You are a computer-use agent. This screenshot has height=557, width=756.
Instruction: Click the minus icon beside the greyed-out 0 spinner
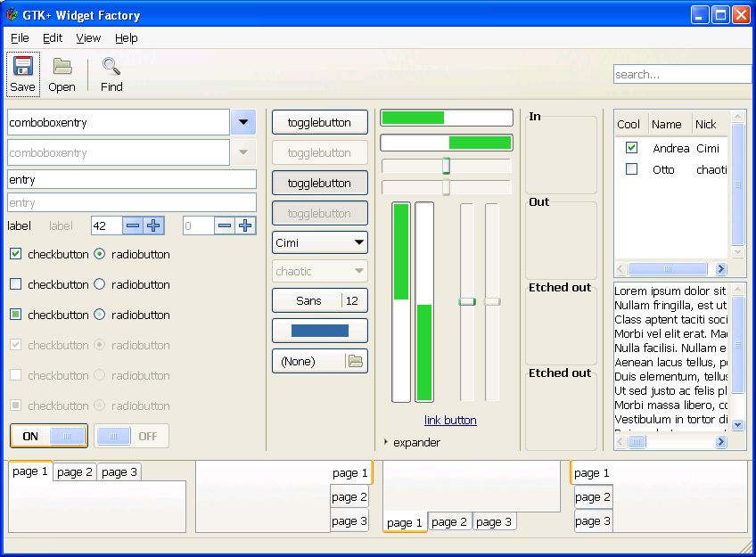(224, 225)
